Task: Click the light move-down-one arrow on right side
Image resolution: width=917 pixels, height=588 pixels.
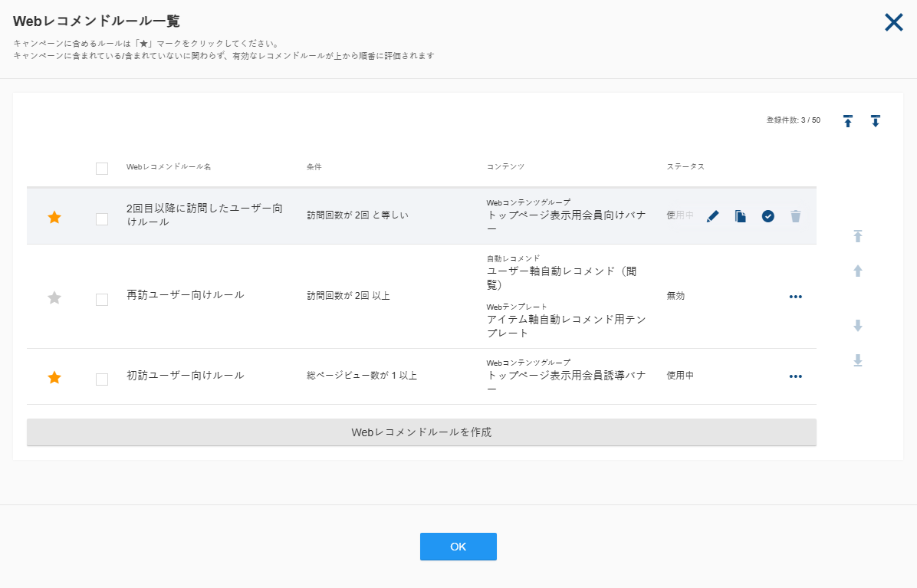Action: 857,326
